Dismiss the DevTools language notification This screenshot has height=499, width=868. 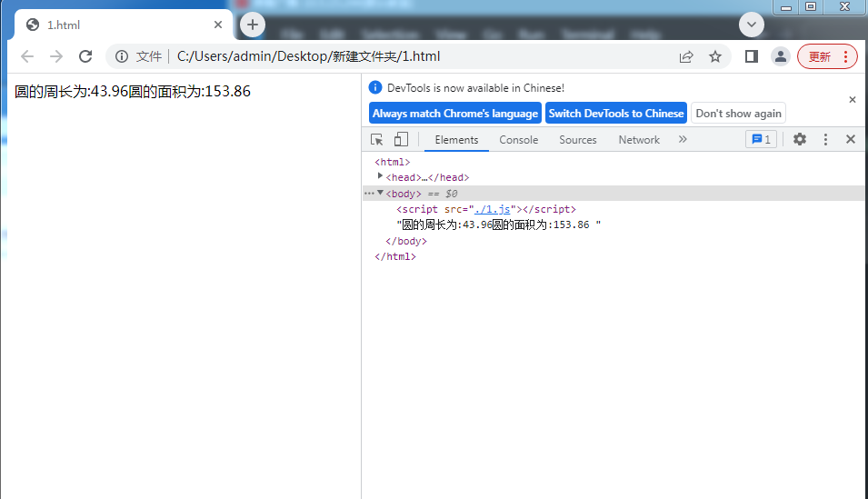click(853, 100)
